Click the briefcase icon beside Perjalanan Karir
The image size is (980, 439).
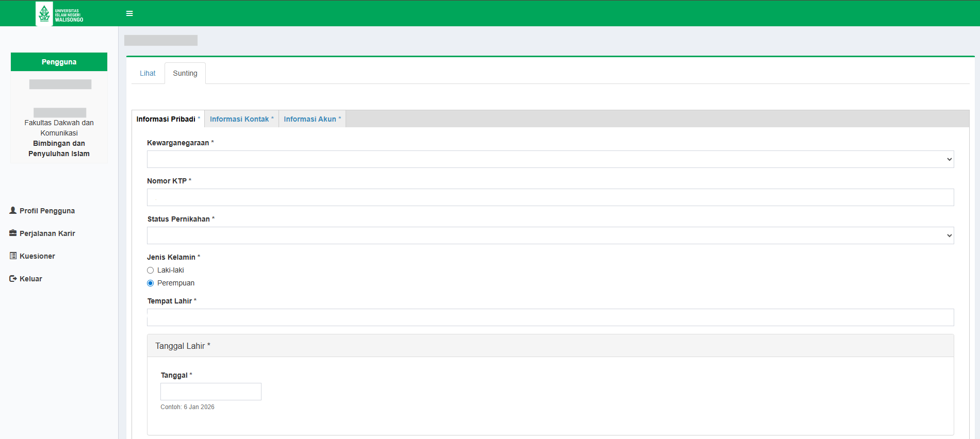[x=13, y=233]
